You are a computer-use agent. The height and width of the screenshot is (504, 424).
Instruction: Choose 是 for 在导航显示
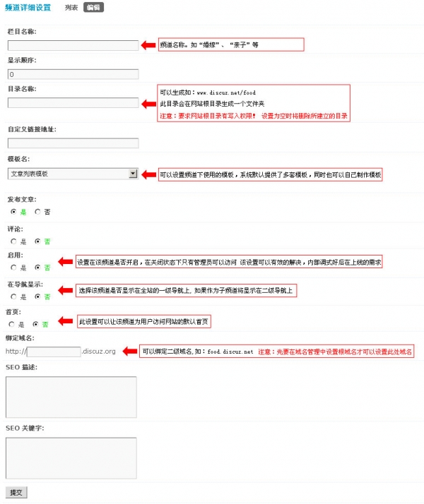pos(13,296)
